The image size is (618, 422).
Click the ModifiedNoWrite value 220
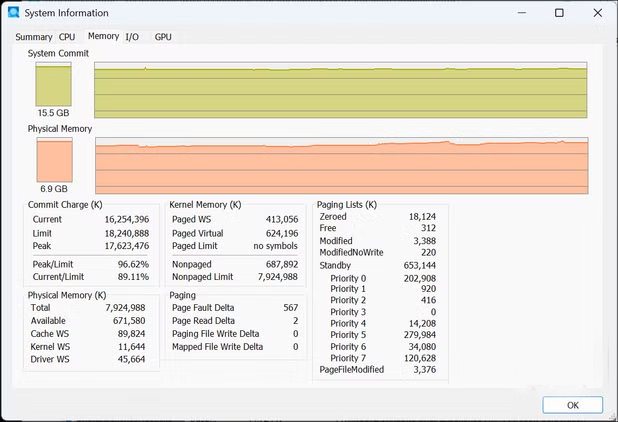point(428,253)
